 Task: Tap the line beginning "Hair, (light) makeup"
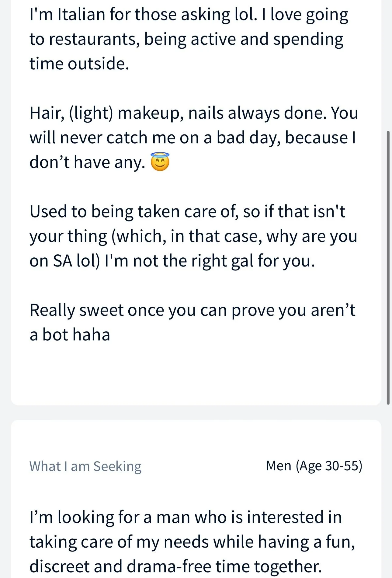(194, 113)
